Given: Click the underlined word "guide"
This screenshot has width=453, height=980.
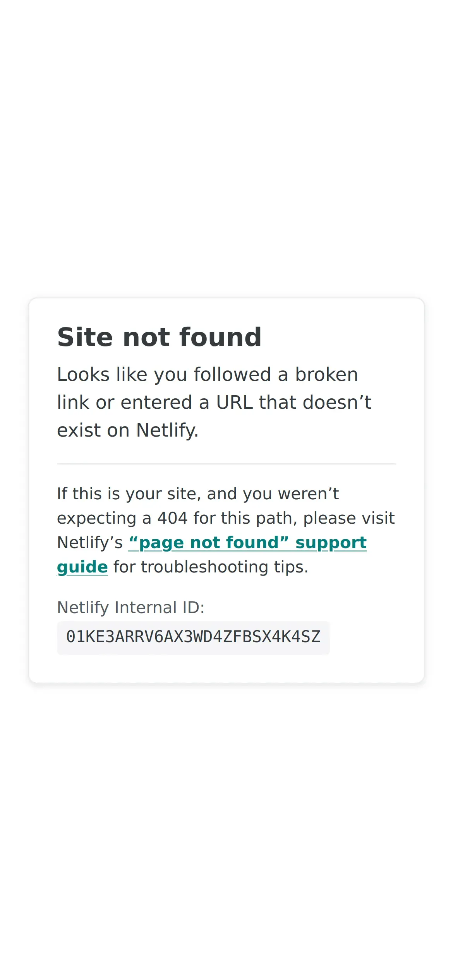Looking at the screenshot, I should coord(82,567).
